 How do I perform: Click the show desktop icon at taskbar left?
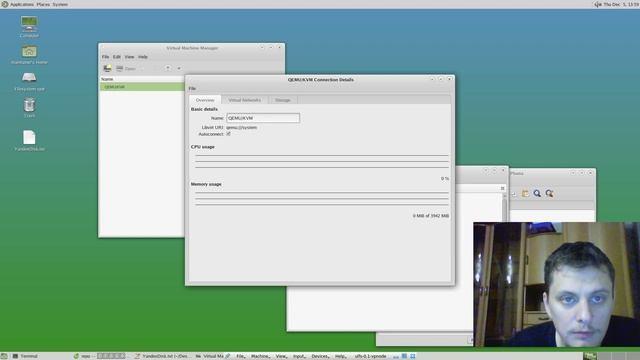click(x=4, y=356)
